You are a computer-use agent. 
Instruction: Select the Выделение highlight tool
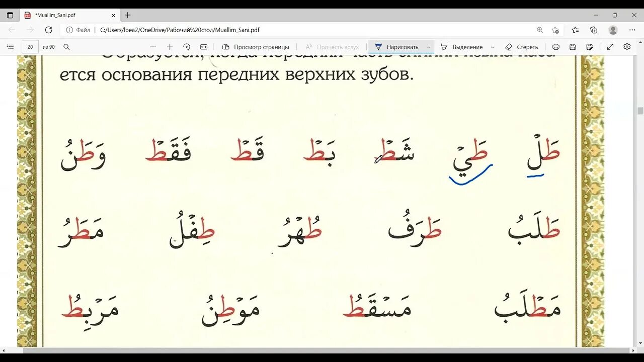point(462,47)
